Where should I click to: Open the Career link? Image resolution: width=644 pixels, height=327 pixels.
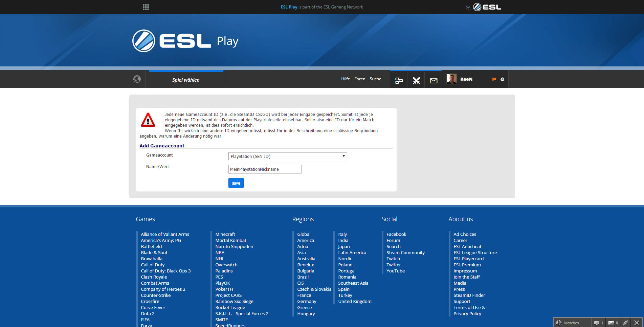click(x=460, y=240)
